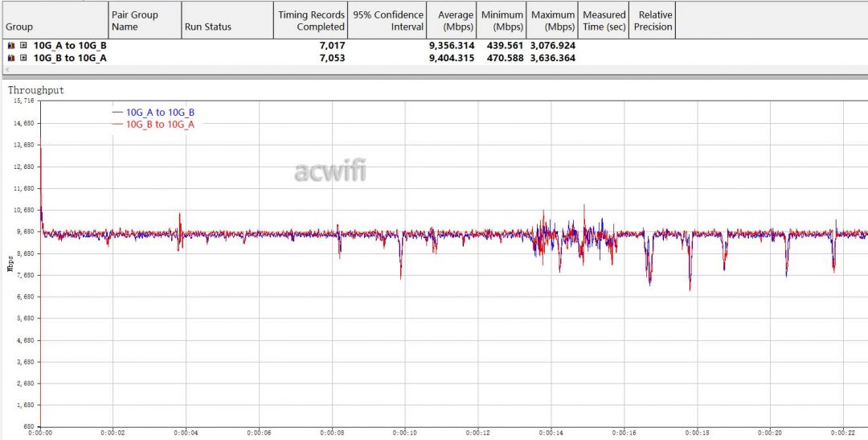Image resolution: width=868 pixels, height=440 pixels.
Task: Expand the 10G_A to 10G_B group
Action: coord(23,46)
